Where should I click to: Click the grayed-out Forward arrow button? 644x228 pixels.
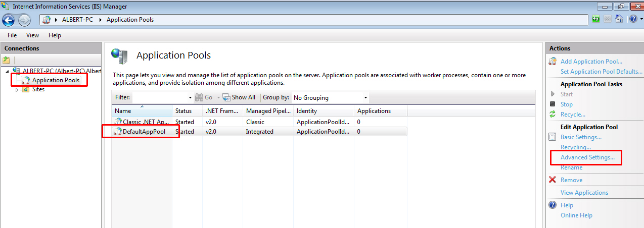24,20
